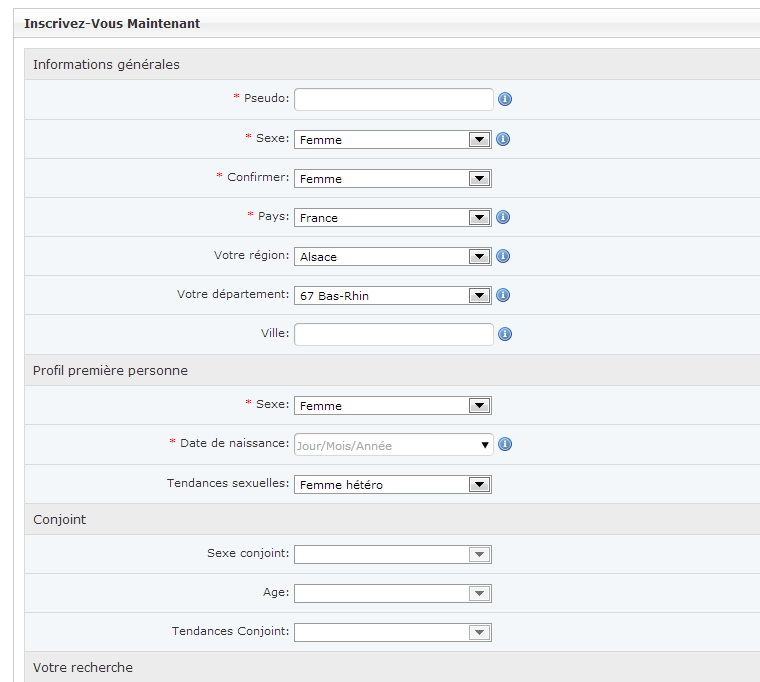Click into the Pseudo text field
Image resolution: width=760 pixels, height=682 pixels.
393,99
